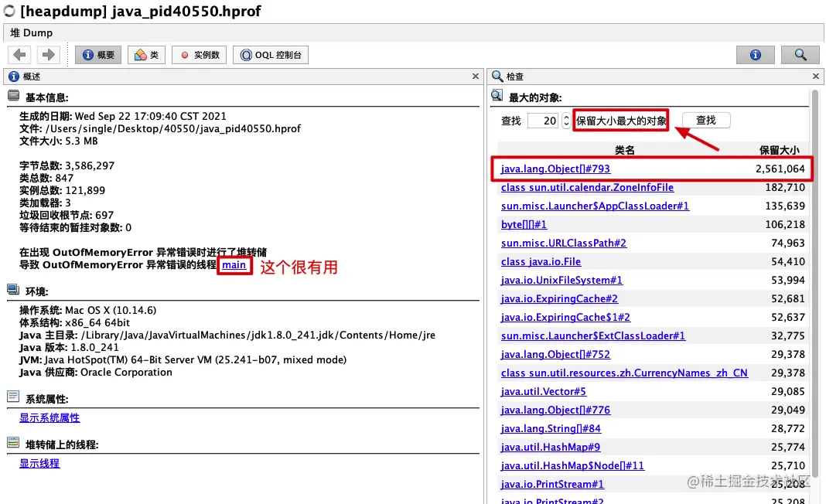Open the 实例数 instances view
The height and width of the screenshot is (504, 826).
pyautogui.click(x=199, y=55)
